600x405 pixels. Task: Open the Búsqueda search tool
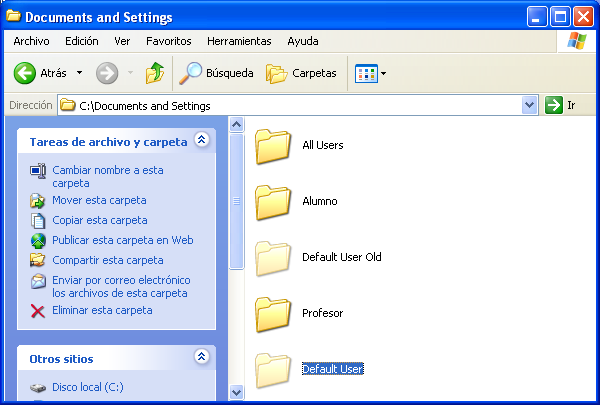click(x=216, y=73)
